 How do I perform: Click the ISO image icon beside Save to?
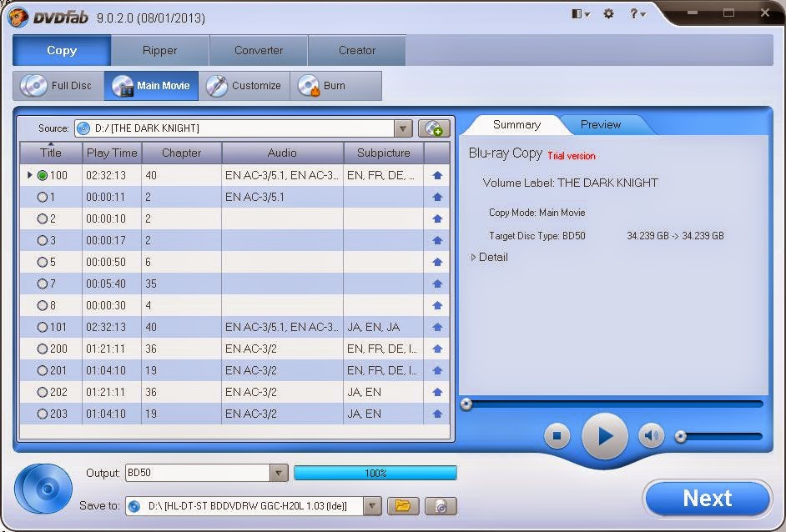tap(441, 506)
